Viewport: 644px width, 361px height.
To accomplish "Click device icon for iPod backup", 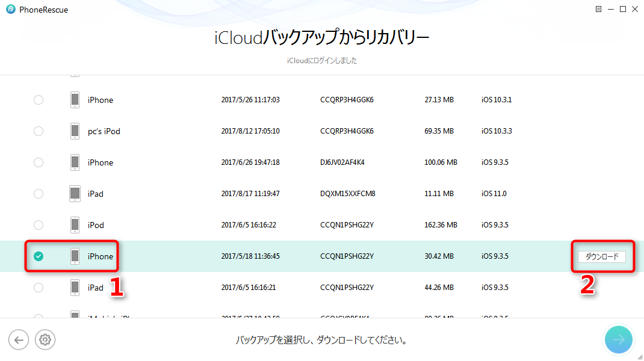I will pyautogui.click(x=75, y=224).
